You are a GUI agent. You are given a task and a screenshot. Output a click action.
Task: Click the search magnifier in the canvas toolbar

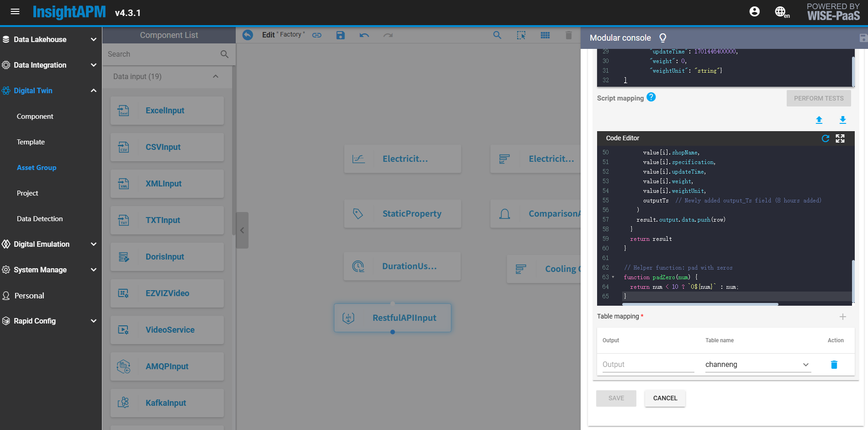click(x=497, y=35)
